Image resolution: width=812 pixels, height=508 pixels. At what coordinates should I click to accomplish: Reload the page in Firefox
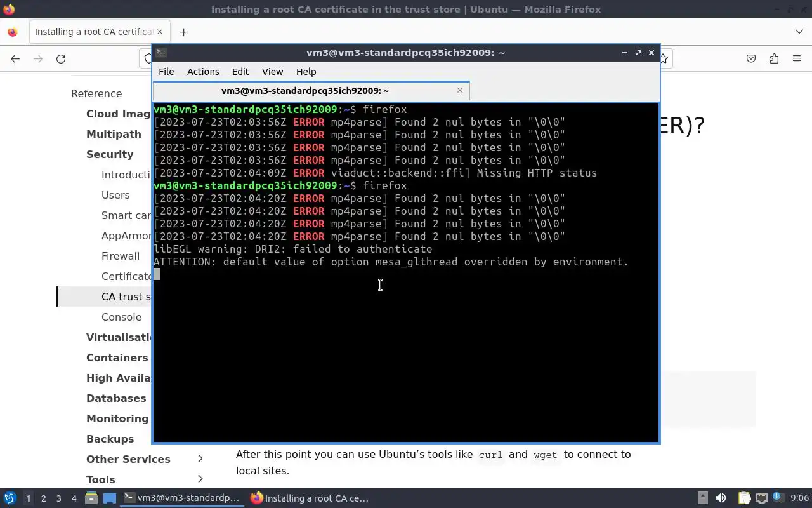point(61,58)
